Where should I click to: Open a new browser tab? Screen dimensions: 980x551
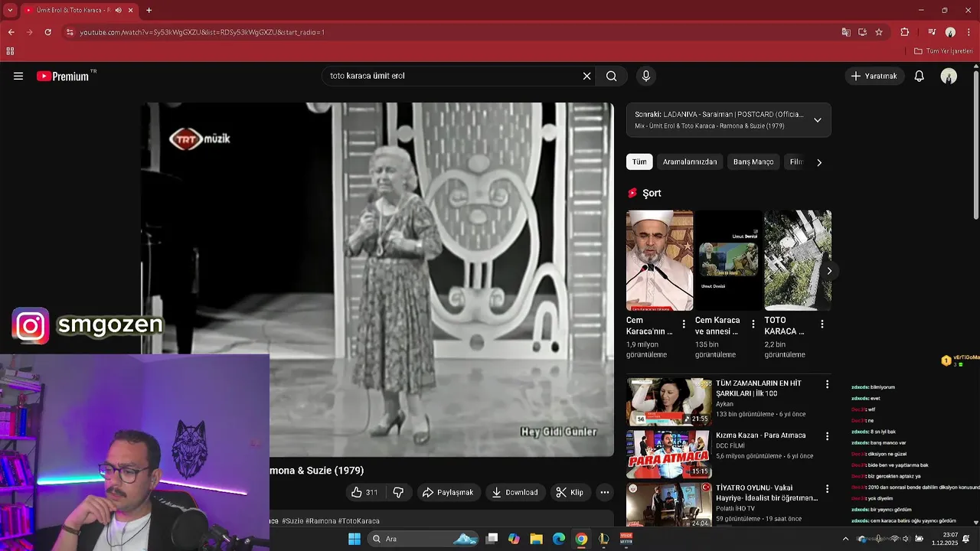[x=149, y=10]
